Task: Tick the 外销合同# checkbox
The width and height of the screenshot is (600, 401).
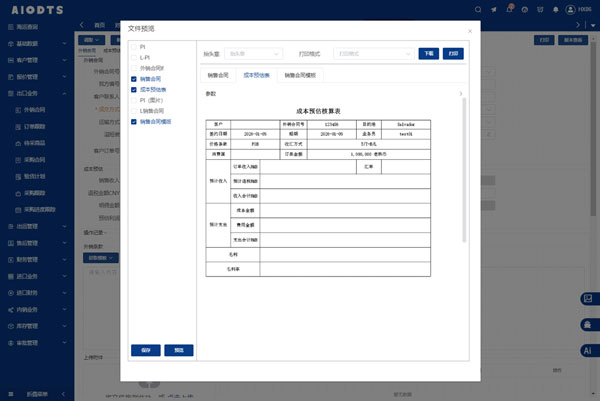Action: (x=134, y=68)
